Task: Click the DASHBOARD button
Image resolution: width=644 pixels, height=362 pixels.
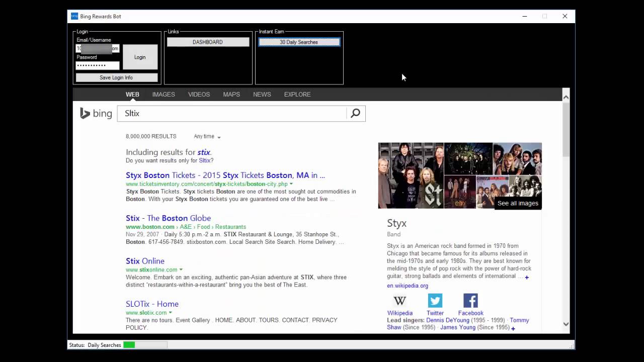Action: 208,42
